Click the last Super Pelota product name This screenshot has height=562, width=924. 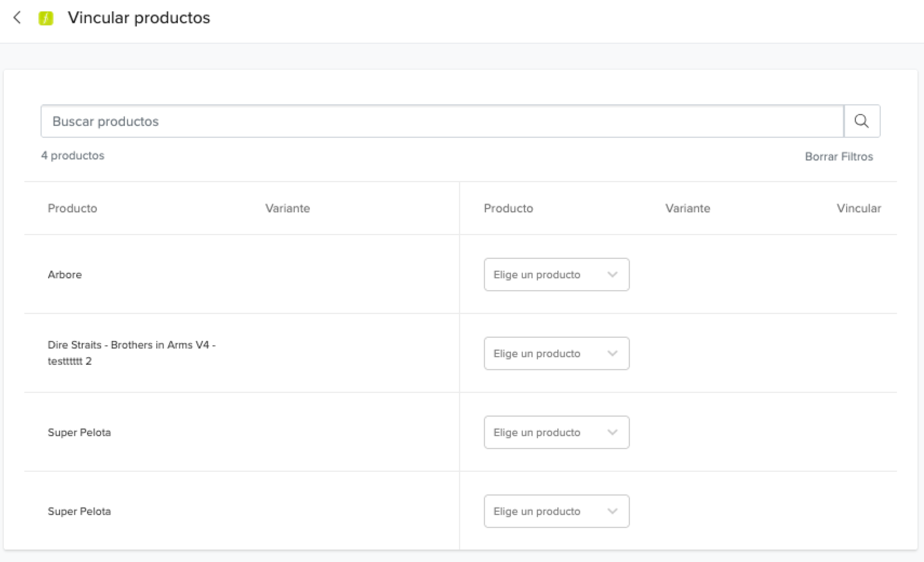click(x=79, y=511)
